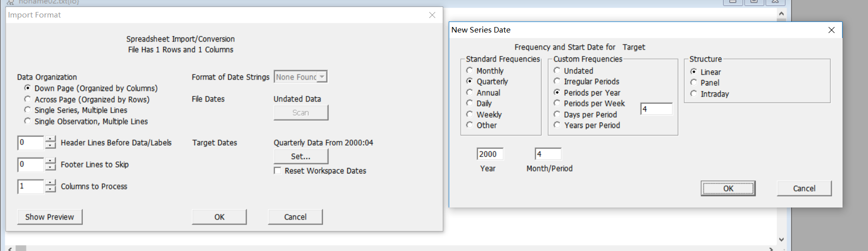Select the Monthly frequency option
The image size is (868, 251).
tap(470, 70)
